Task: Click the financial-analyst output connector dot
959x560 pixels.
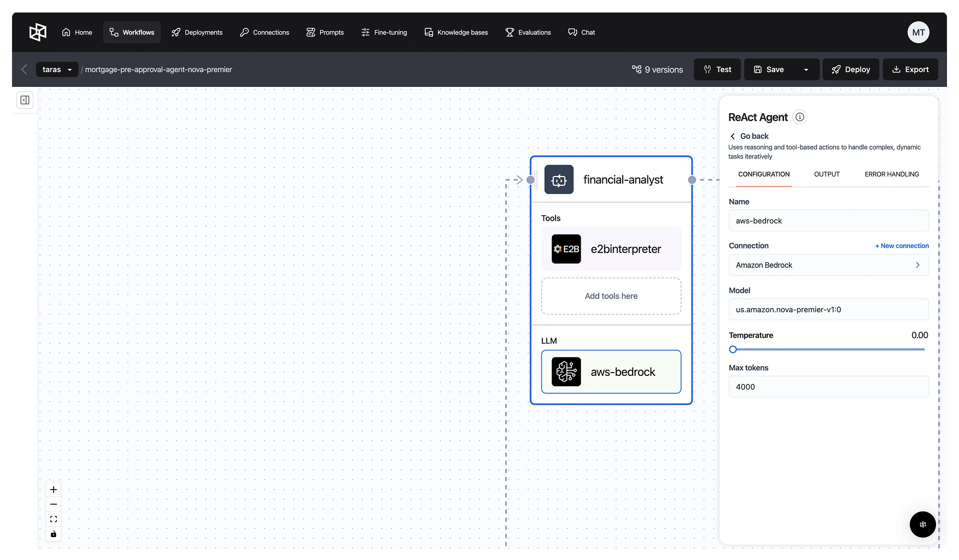Action: (692, 180)
